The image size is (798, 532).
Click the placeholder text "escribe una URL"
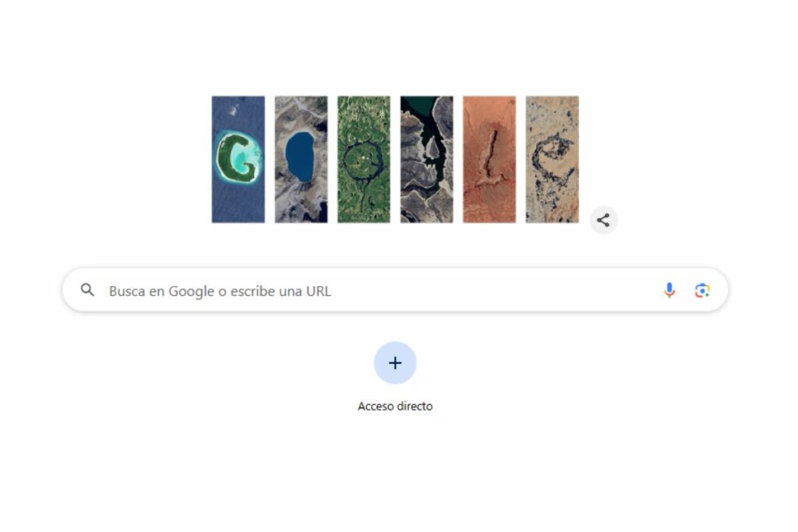[x=281, y=291]
